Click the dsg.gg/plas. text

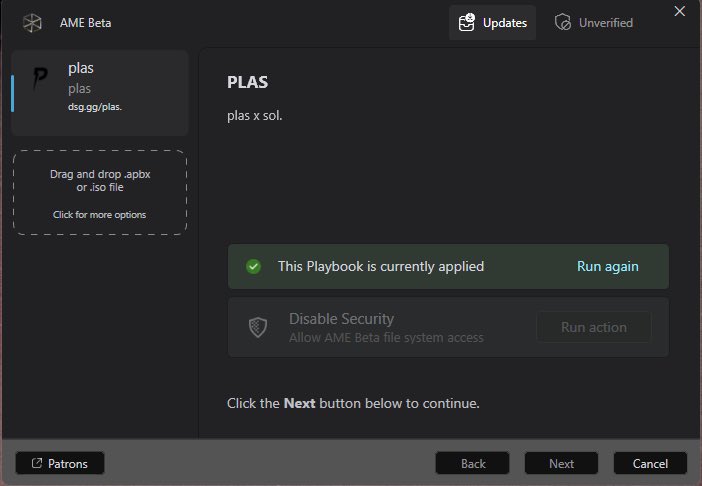tap(95, 107)
